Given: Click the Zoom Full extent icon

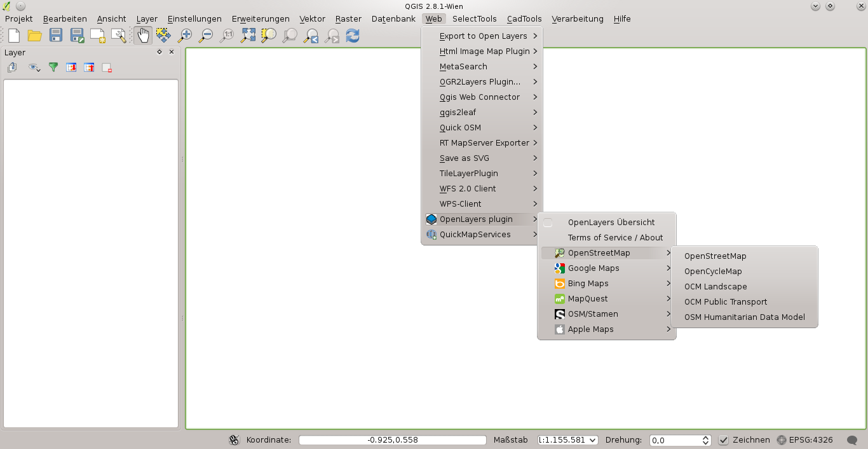Looking at the screenshot, I should (x=248, y=36).
